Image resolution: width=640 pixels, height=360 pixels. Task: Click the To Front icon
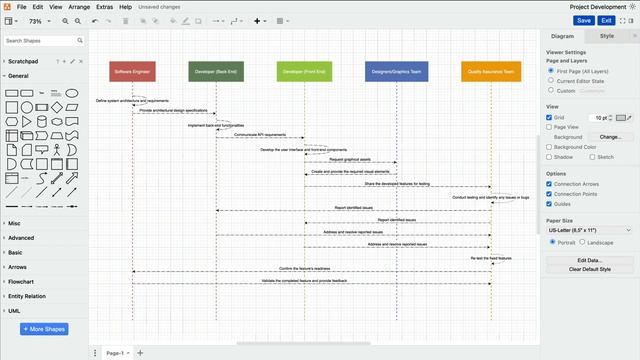[143, 21]
